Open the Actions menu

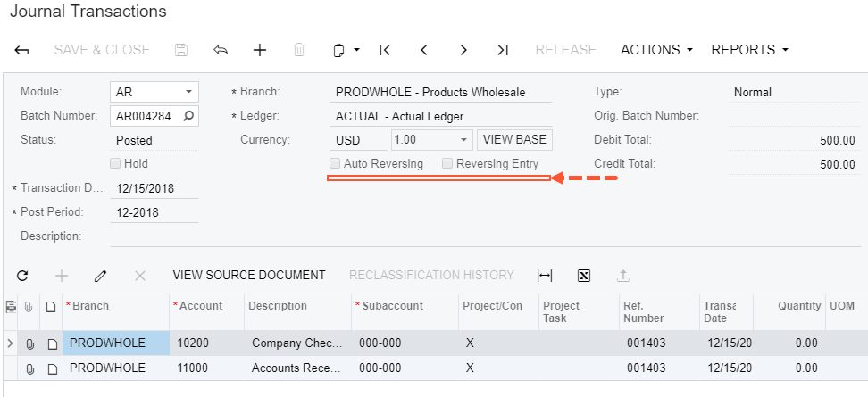click(656, 50)
